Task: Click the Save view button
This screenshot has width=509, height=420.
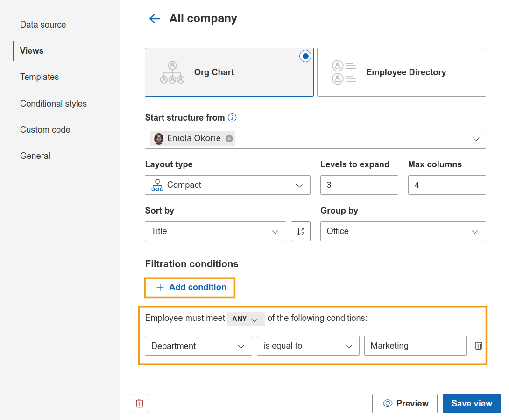Action: pyautogui.click(x=472, y=404)
